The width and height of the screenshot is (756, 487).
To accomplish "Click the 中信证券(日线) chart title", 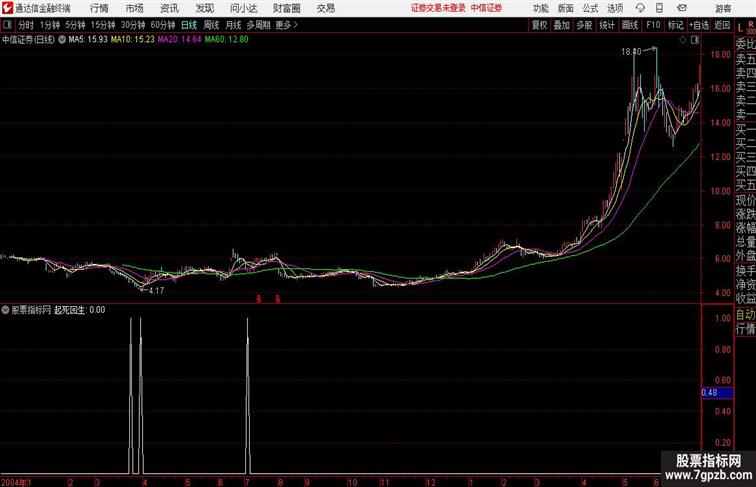I will (28, 40).
